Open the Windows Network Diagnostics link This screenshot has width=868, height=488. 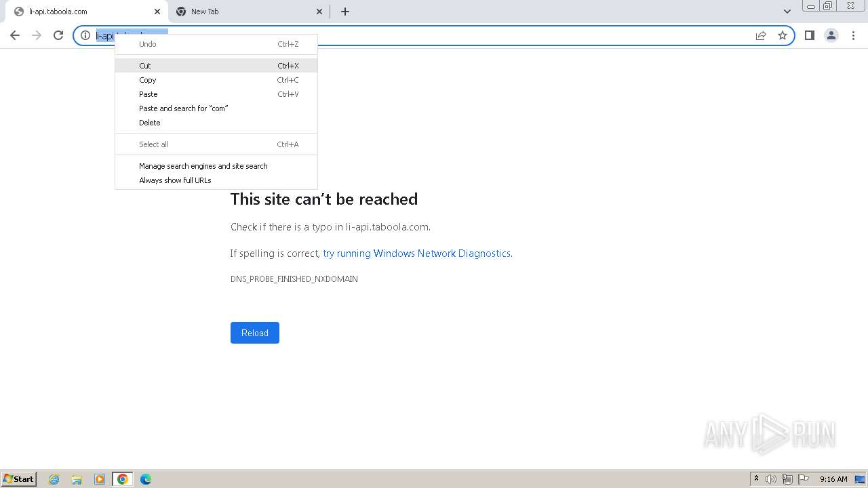pyautogui.click(x=416, y=253)
